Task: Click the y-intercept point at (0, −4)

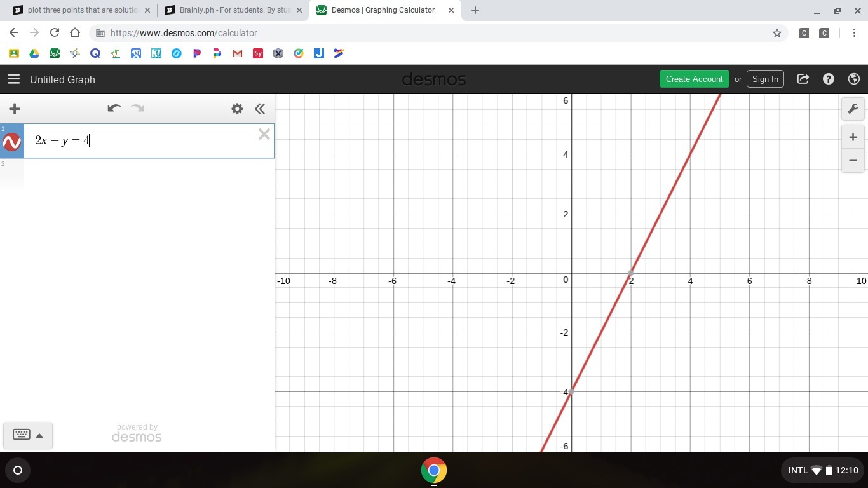Action: [571, 391]
